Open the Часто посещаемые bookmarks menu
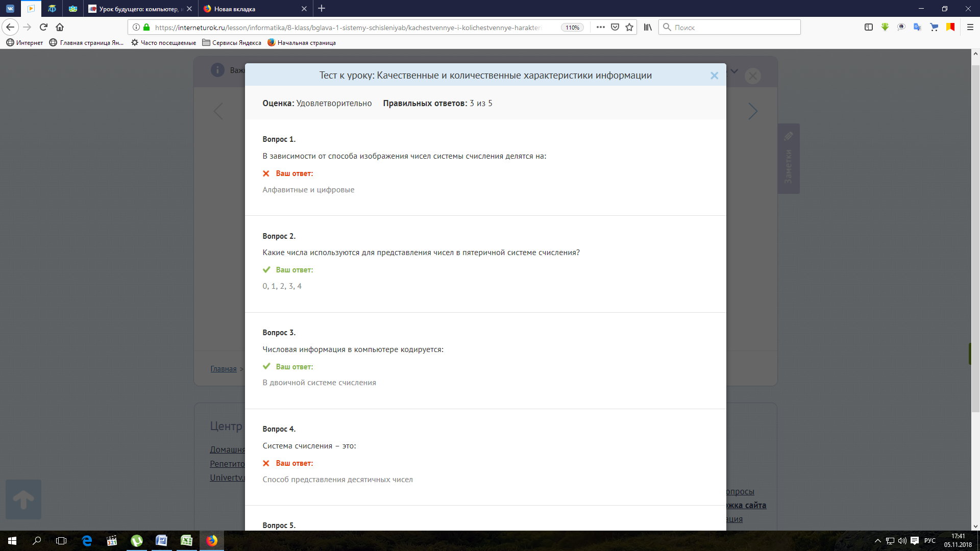 pyautogui.click(x=163, y=43)
